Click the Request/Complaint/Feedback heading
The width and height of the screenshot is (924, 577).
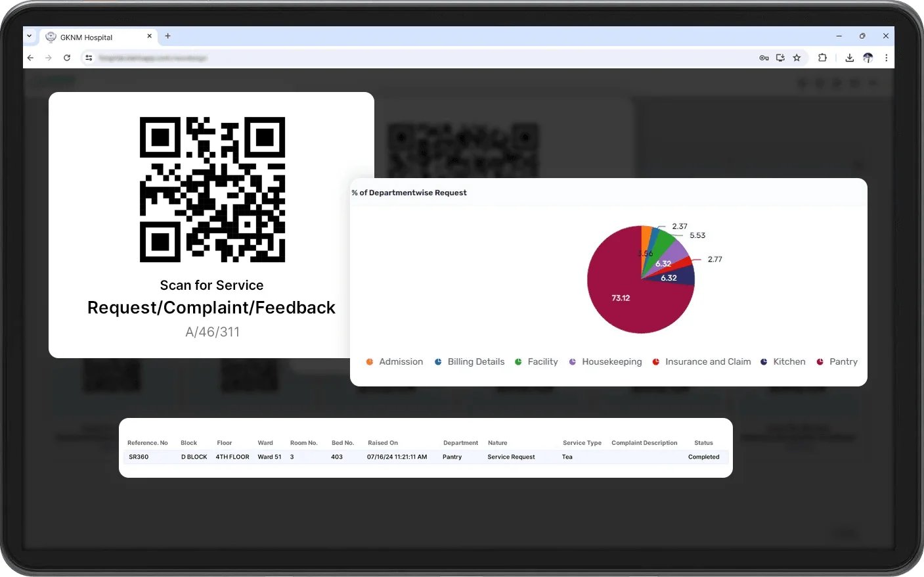pos(211,308)
